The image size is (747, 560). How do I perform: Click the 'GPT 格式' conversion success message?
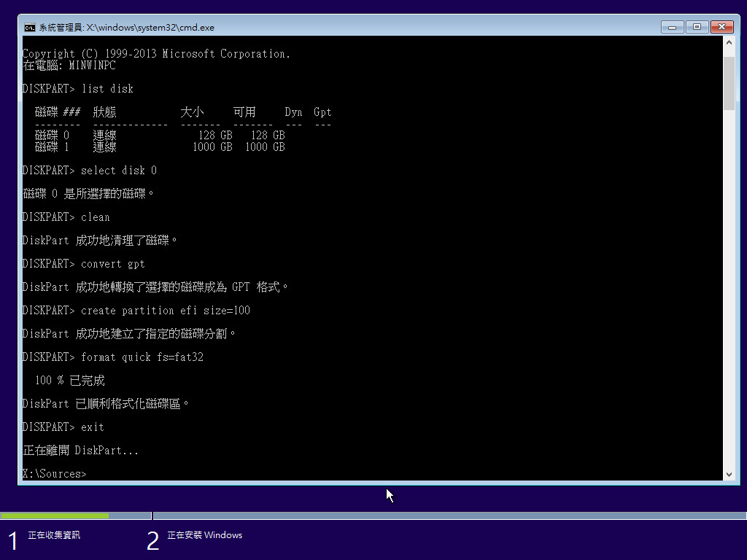tap(155, 287)
